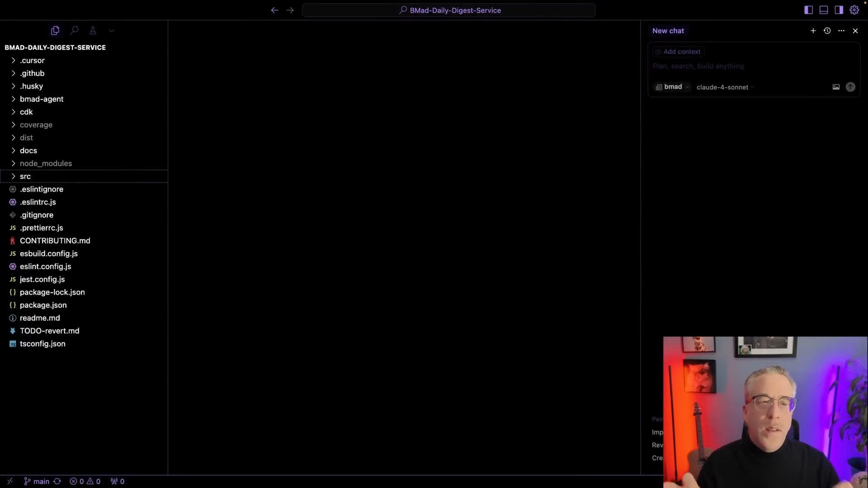The height and width of the screenshot is (488, 868).
Task: Toggle primary sidebar layout icon
Action: (x=808, y=10)
